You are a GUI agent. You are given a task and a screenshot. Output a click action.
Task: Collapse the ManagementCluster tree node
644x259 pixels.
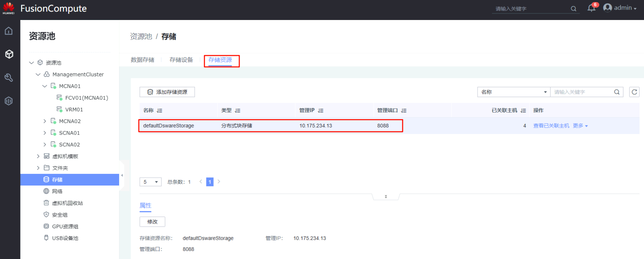click(x=38, y=74)
